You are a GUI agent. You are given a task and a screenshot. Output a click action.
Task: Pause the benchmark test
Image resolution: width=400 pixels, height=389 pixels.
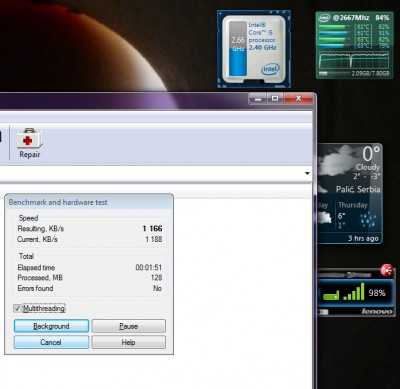pos(128,326)
